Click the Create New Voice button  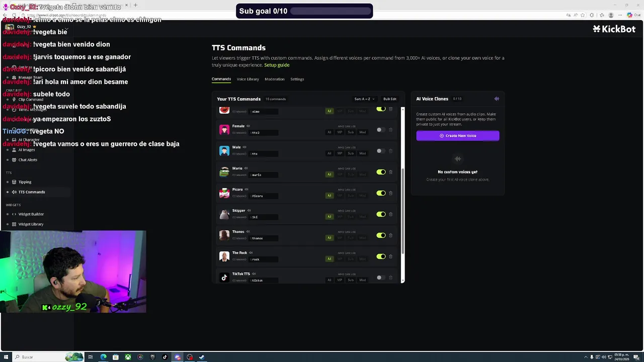458,136
